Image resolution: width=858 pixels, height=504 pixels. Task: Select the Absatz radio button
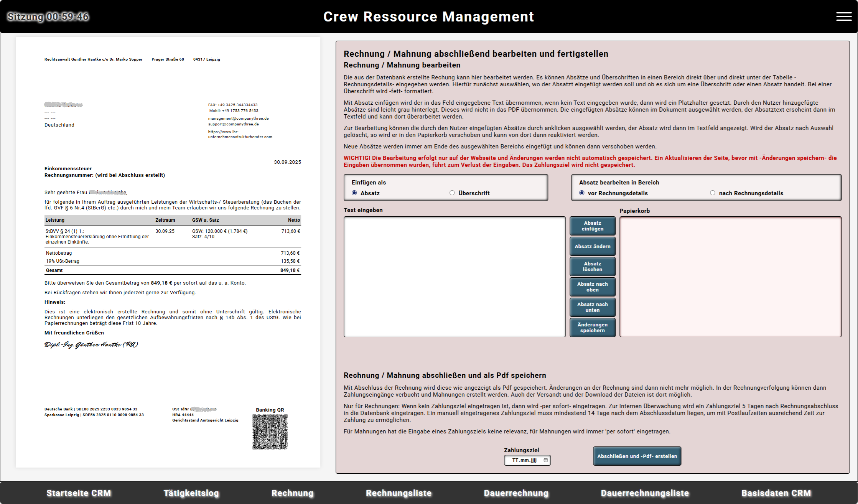[x=354, y=193]
